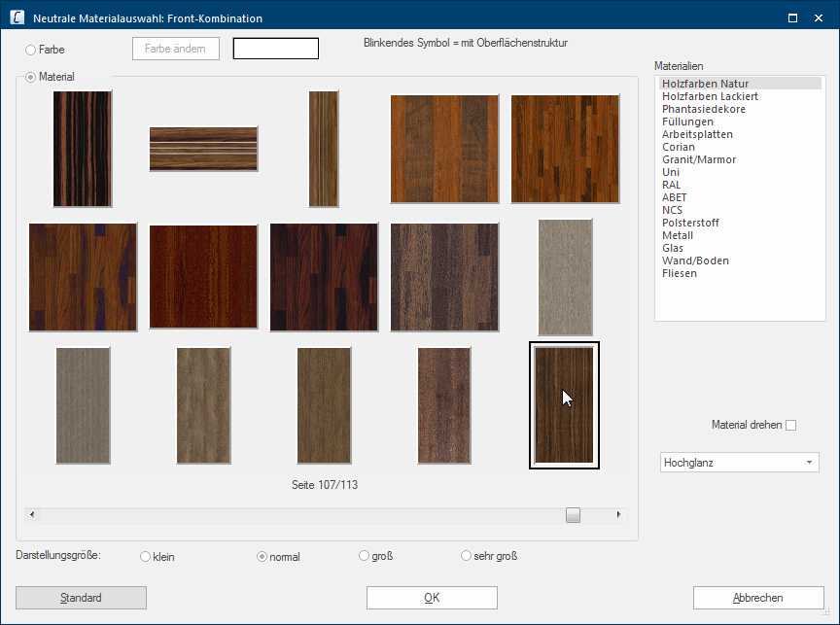Screen dimensions: 840x625
Task: Choose Granit/Marmor from the Materialien list
Action: [699, 159]
